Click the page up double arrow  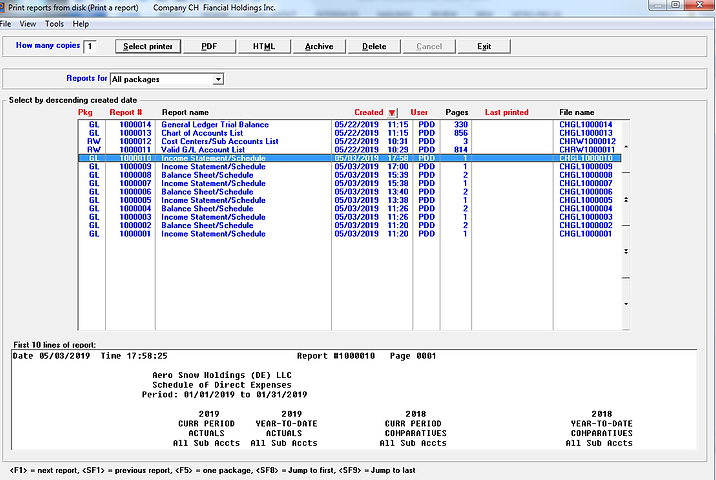pyautogui.click(x=626, y=200)
